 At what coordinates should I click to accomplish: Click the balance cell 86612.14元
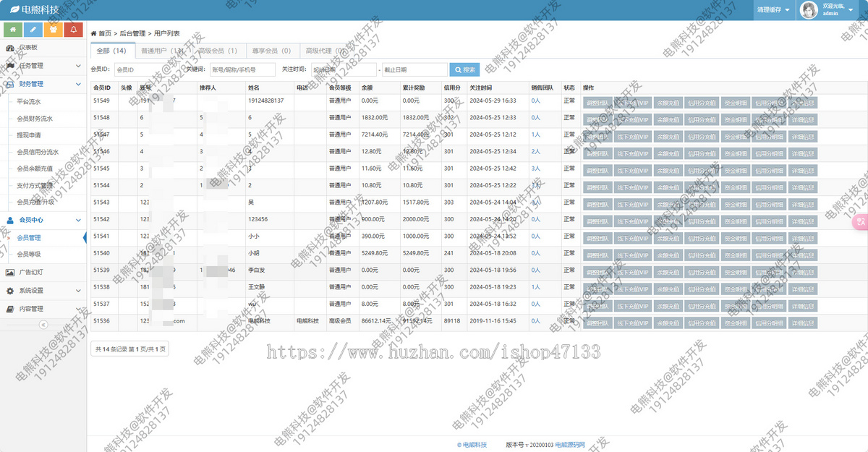coord(376,320)
